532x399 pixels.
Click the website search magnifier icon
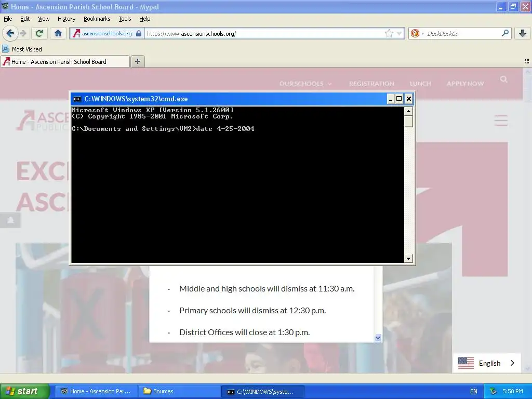503,79
